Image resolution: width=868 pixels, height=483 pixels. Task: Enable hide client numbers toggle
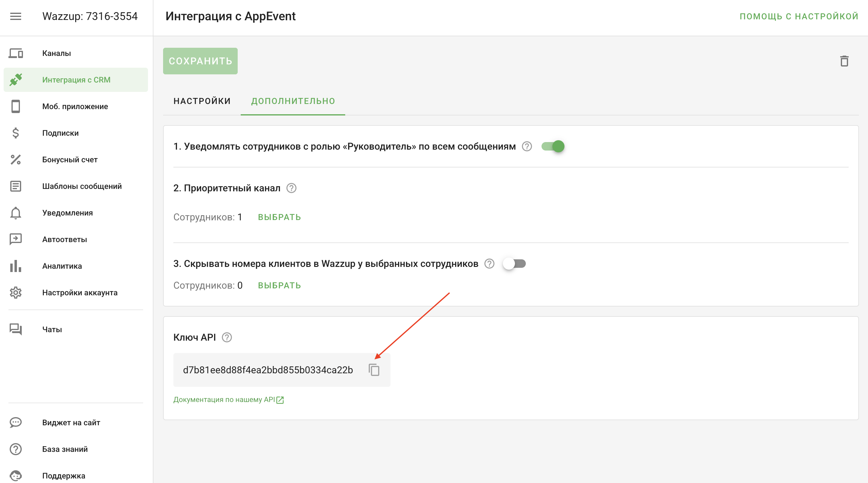tap(514, 264)
